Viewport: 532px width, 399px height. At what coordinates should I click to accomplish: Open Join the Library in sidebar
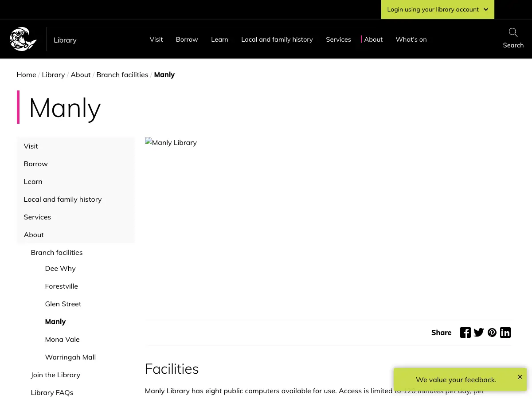click(x=55, y=375)
